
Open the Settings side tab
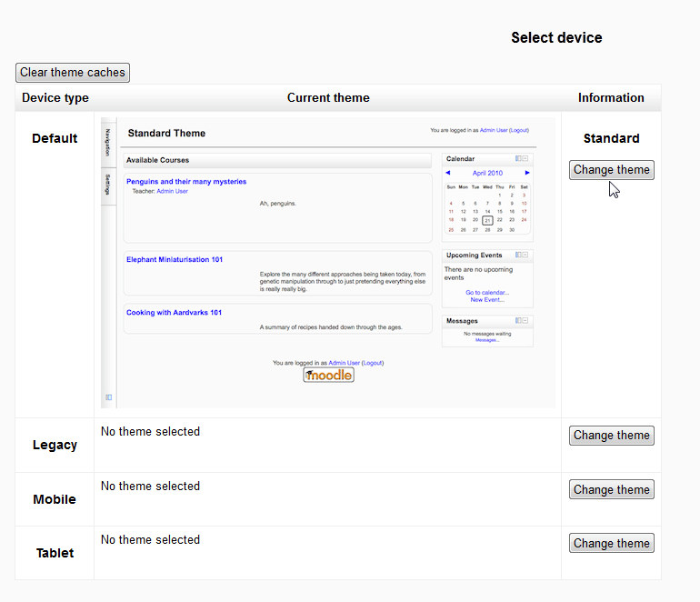[x=107, y=186]
